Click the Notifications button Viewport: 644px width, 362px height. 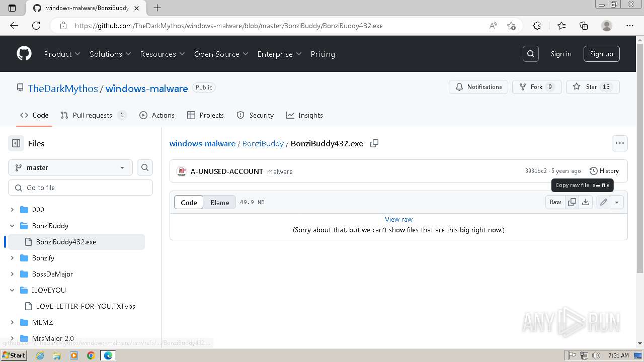478,87
